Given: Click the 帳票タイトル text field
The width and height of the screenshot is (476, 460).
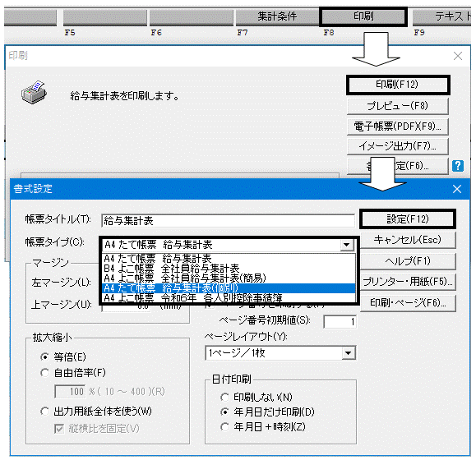Looking at the screenshot, I should pyautogui.click(x=228, y=221).
